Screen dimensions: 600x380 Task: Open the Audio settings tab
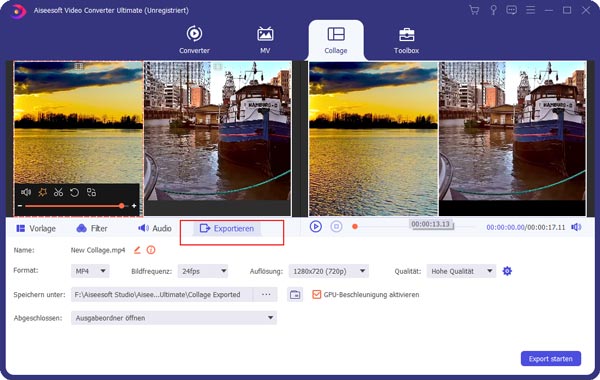pyautogui.click(x=155, y=228)
